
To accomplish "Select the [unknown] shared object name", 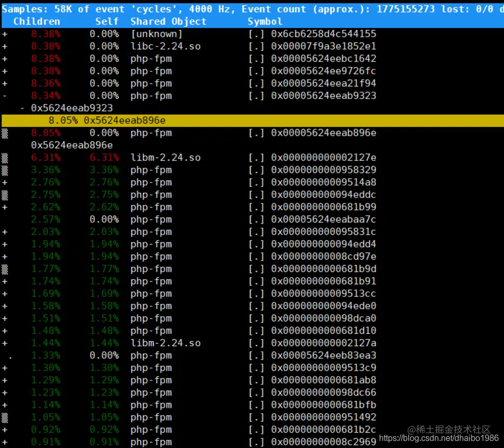I will pos(157,34).
